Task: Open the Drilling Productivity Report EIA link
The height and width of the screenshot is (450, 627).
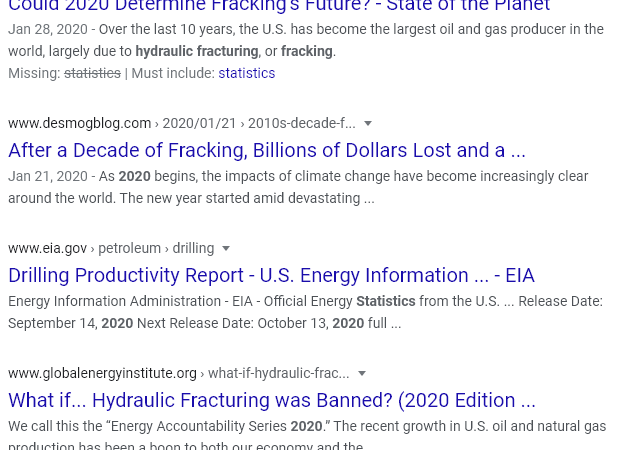Action: pos(271,276)
